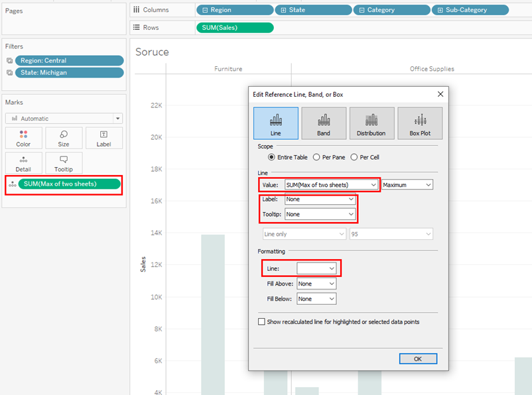Open the Size marks card

(64, 139)
